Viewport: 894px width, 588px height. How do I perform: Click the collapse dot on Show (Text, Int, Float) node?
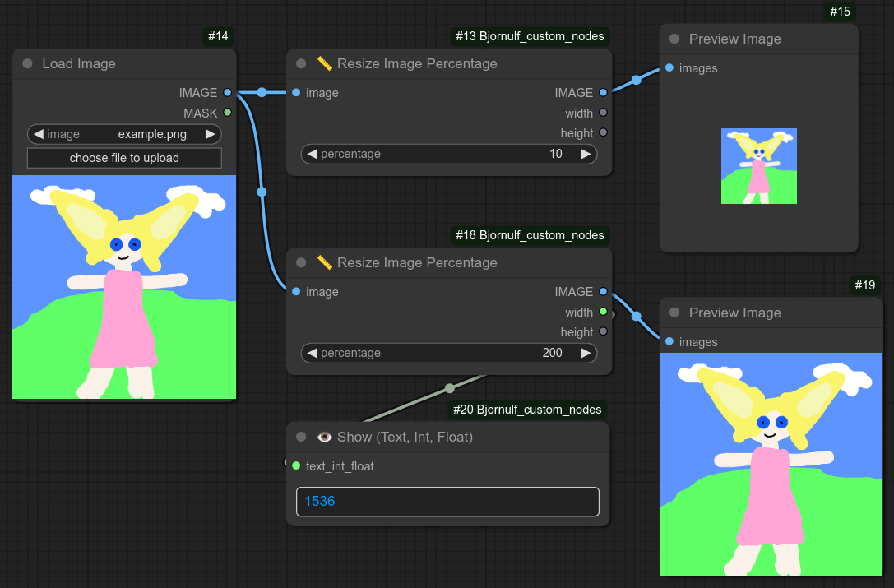[x=301, y=437]
